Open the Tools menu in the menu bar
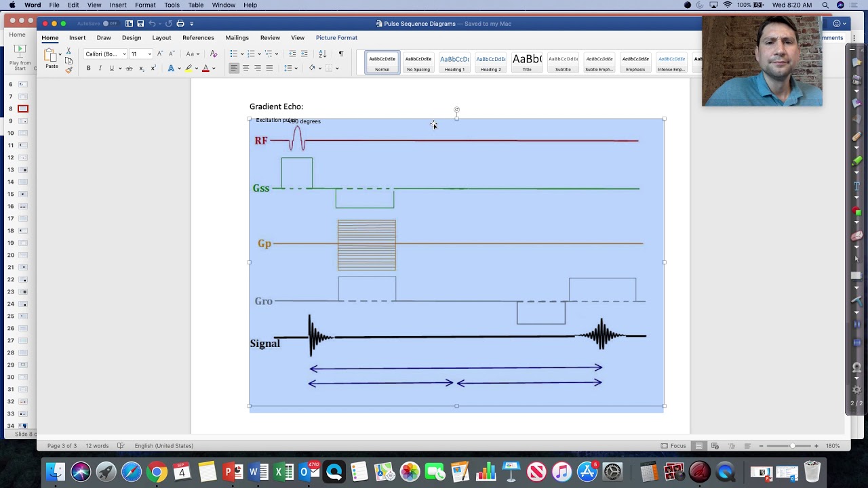The image size is (868, 488). tap(172, 5)
